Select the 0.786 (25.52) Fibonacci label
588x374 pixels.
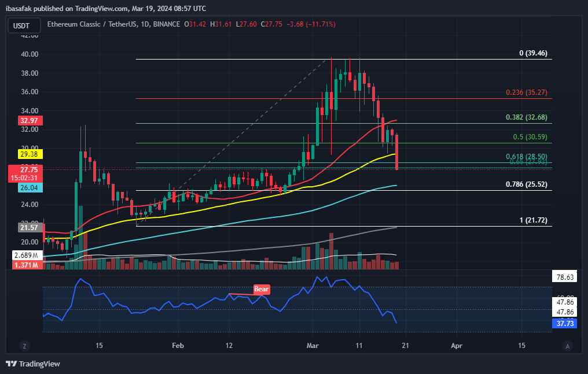click(527, 184)
